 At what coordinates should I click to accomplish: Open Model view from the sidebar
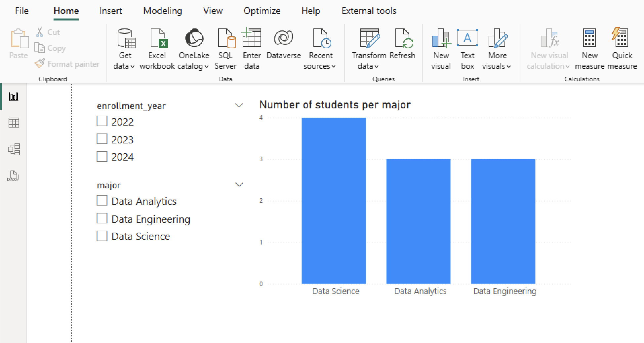pos(14,149)
